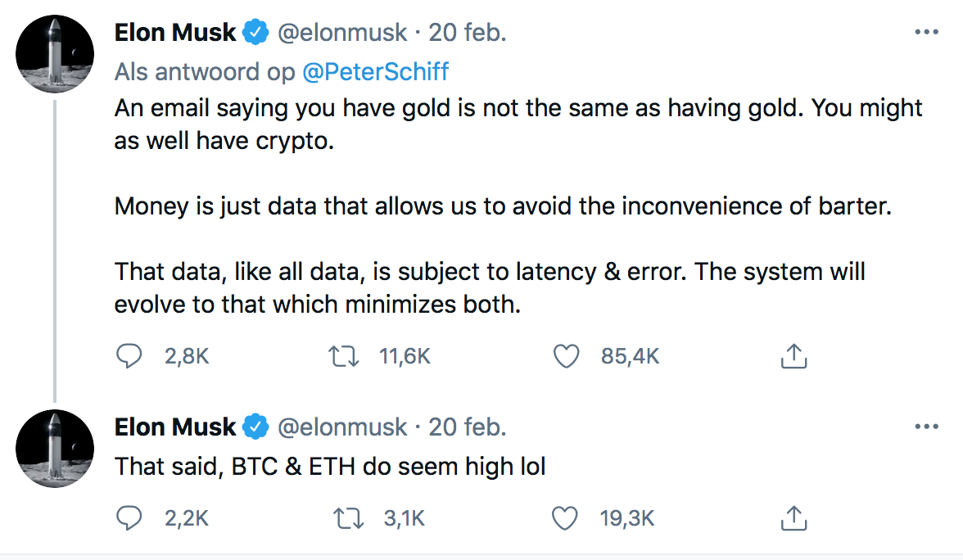The width and height of the screenshot is (963, 560).
Task: Click Elon Musk's name on first tweet
Action: pos(175,33)
